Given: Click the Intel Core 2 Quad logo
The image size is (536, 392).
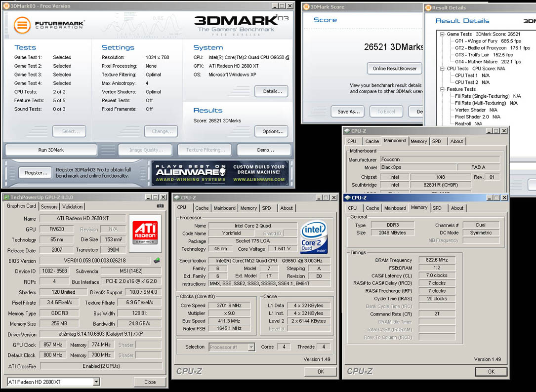Looking at the screenshot, I should (314, 237).
